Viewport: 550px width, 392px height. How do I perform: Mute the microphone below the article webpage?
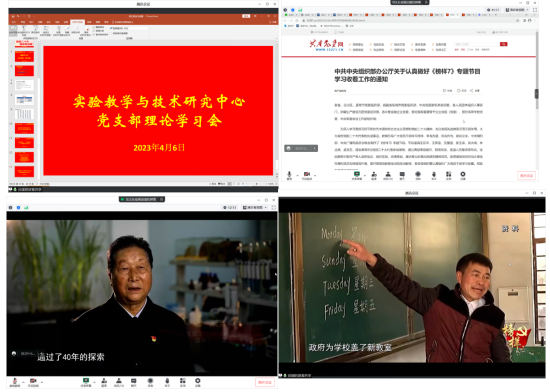[x=289, y=174]
